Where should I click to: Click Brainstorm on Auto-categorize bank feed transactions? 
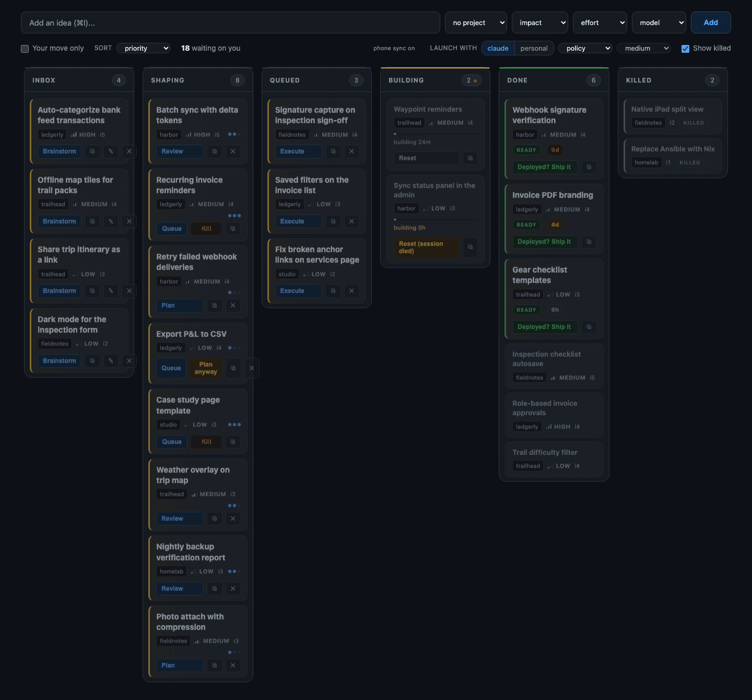click(x=60, y=151)
